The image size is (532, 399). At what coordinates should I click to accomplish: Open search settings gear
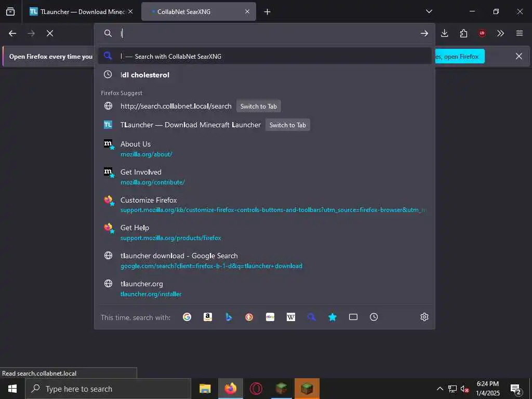tap(424, 317)
